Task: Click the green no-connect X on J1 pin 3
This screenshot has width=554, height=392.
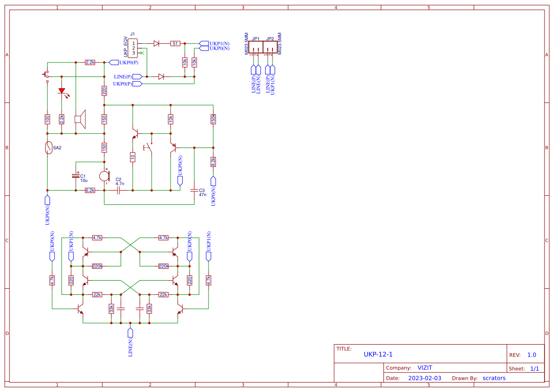Action: pos(142,53)
